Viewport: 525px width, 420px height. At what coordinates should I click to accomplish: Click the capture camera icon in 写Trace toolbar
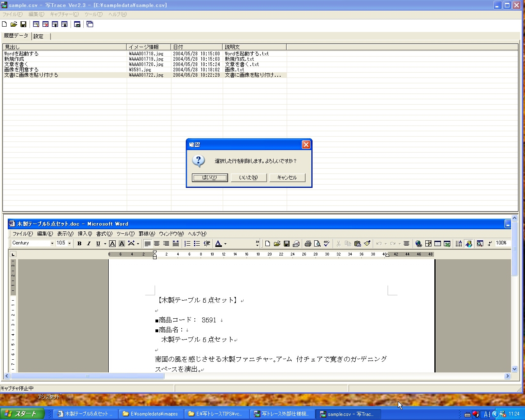click(x=77, y=24)
